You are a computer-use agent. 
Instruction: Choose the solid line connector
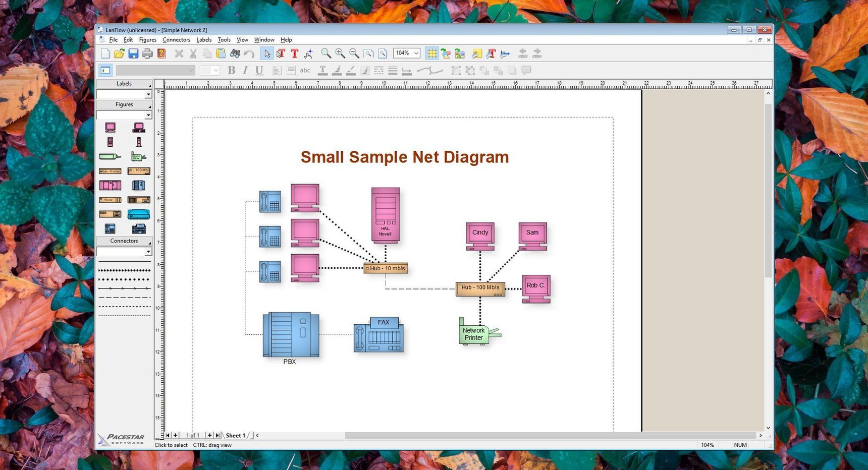[124, 262]
